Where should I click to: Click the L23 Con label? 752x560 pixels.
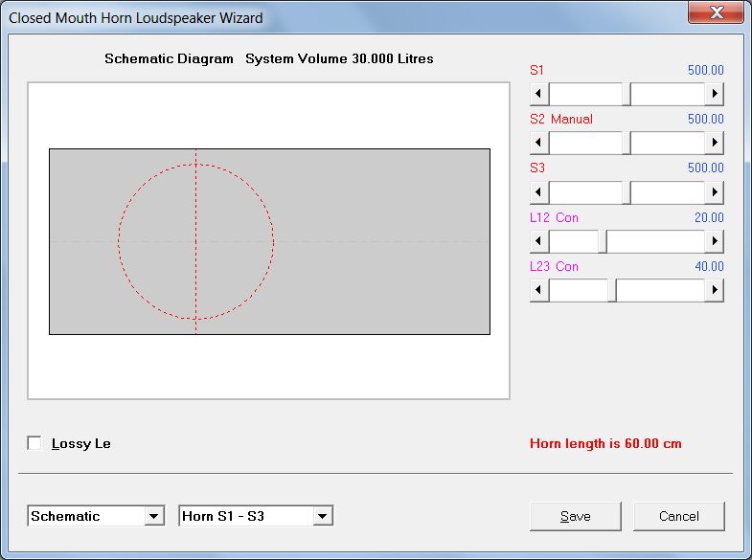coord(554,266)
